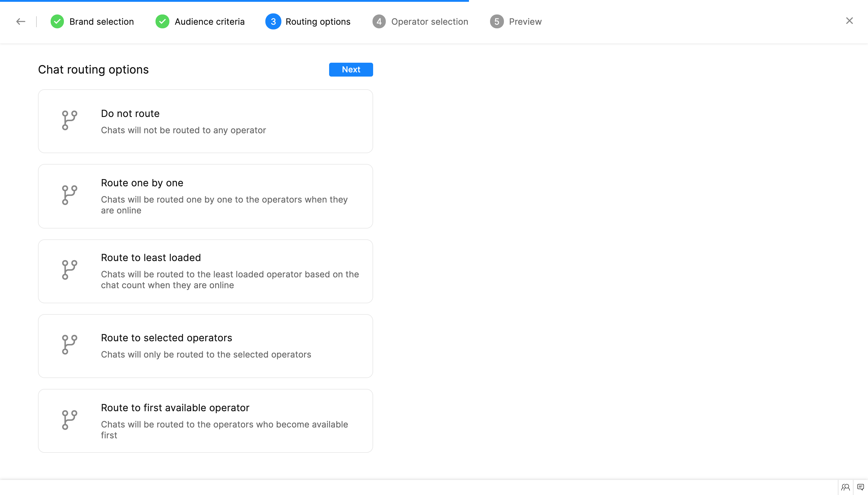Choose Route to least loaded option
The width and height of the screenshot is (868, 495).
click(205, 271)
